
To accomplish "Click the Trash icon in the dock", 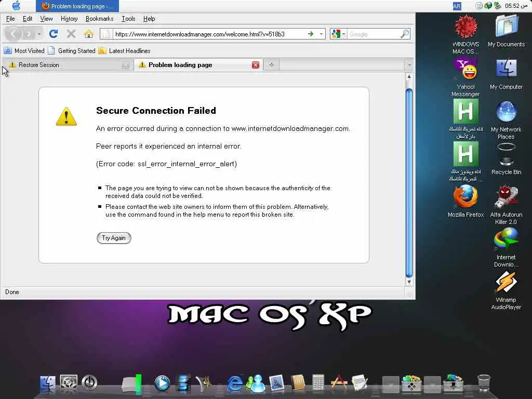I will pyautogui.click(x=484, y=383).
